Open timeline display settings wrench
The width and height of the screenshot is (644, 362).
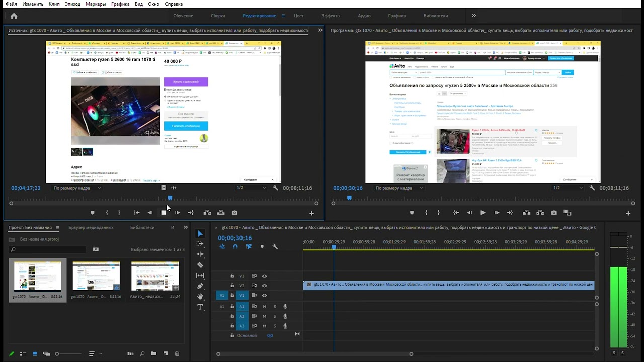point(275,247)
